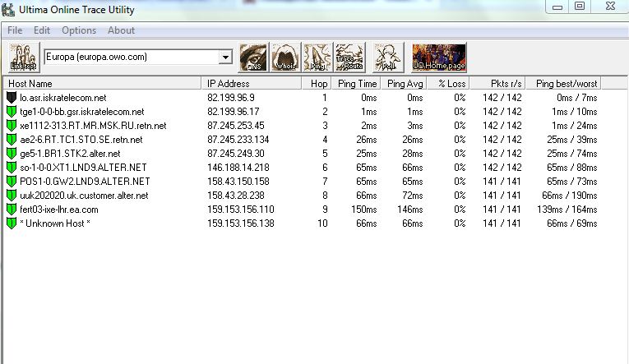Click the green shield beside xe1112-313.RT.MR.MSK.RU.retn.net
Viewport: 629px width, 364px height.
[x=12, y=126]
